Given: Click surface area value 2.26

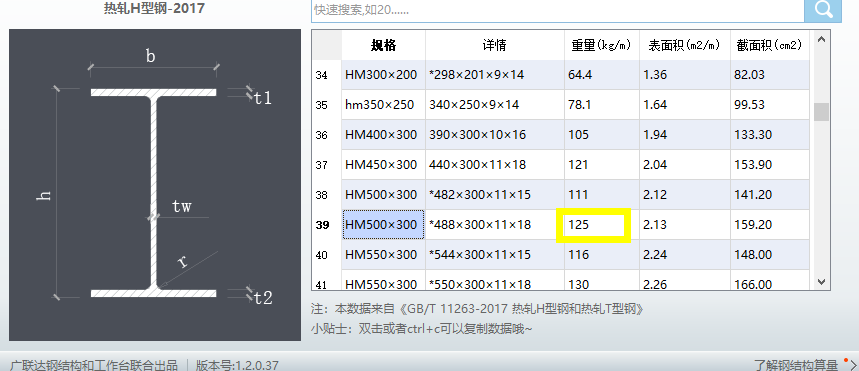Looking at the screenshot, I should coord(684,280).
